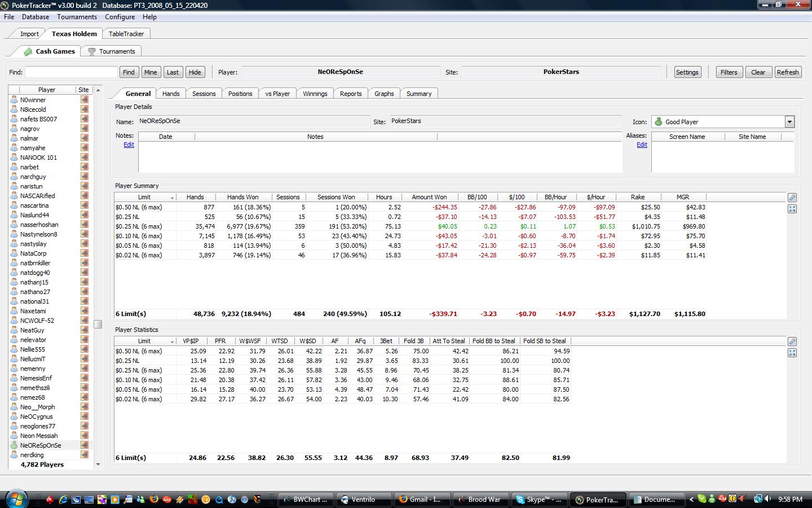
Task: Open the File menu
Action: pos(9,17)
